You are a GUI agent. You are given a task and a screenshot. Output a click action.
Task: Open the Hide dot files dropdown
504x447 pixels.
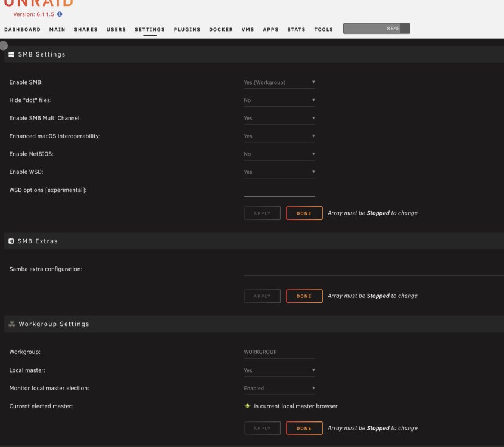(279, 100)
